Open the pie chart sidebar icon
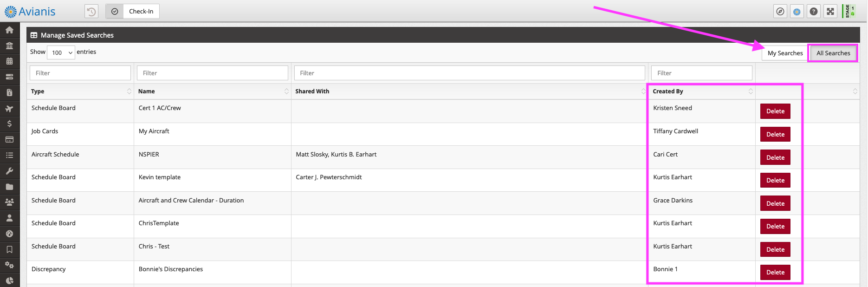The width and height of the screenshot is (868, 287). (9, 280)
